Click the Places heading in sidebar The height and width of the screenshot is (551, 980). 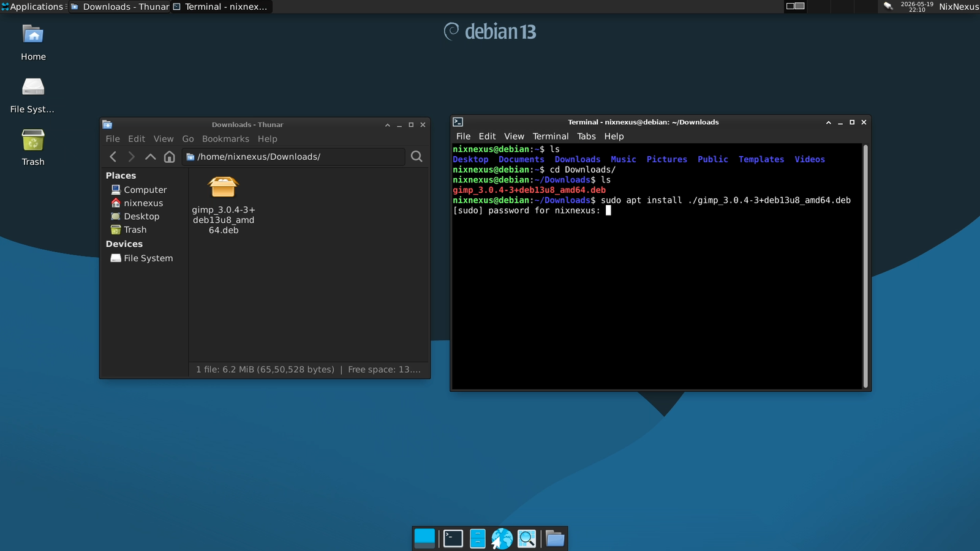click(x=121, y=176)
